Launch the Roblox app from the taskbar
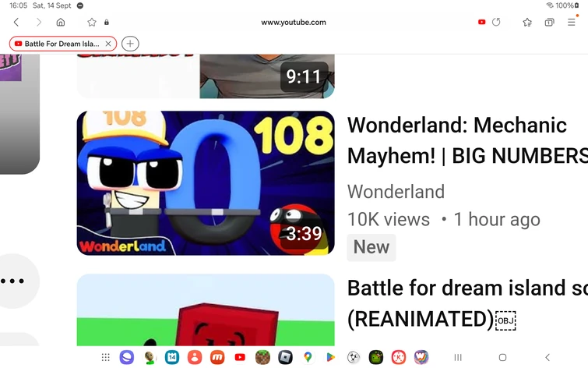Image resolution: width=588 pixels, height=368 pixels. click(285, 357)
